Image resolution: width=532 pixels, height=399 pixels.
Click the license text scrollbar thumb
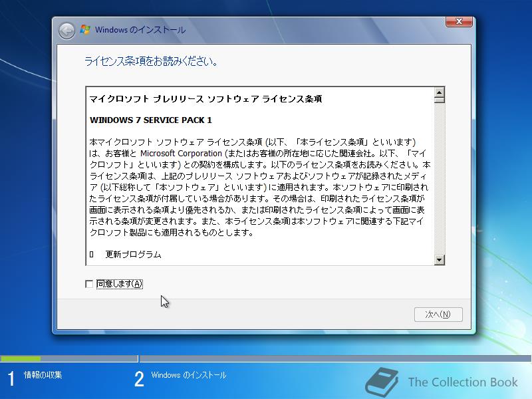(x=440, y=100)
